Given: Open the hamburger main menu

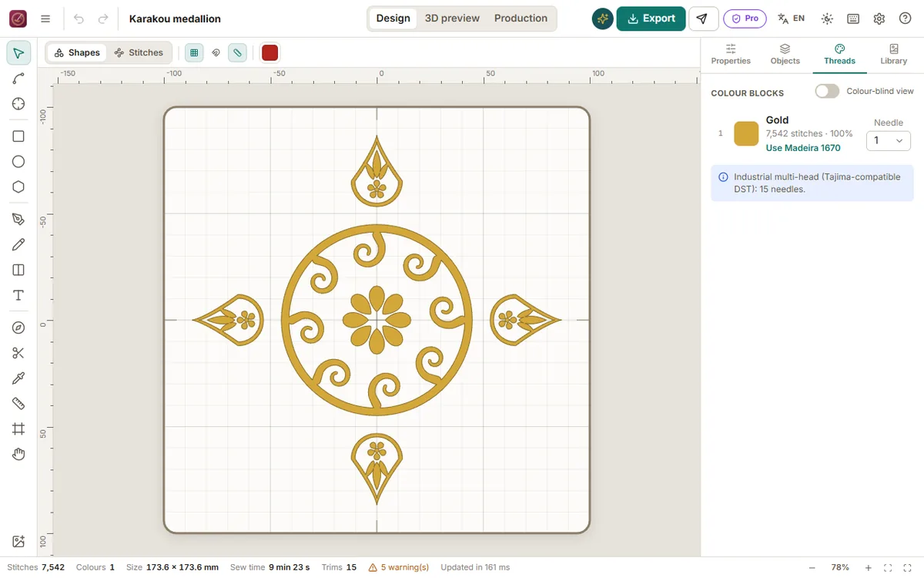Looking at the screenshot, I should pyautogui.click(x=45, y=18).
